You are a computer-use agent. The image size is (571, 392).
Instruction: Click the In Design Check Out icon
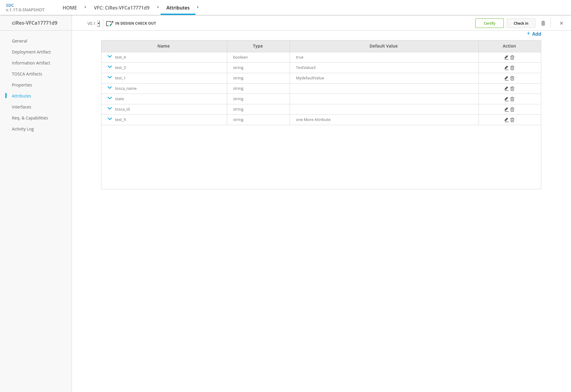(x=109, y=23)
